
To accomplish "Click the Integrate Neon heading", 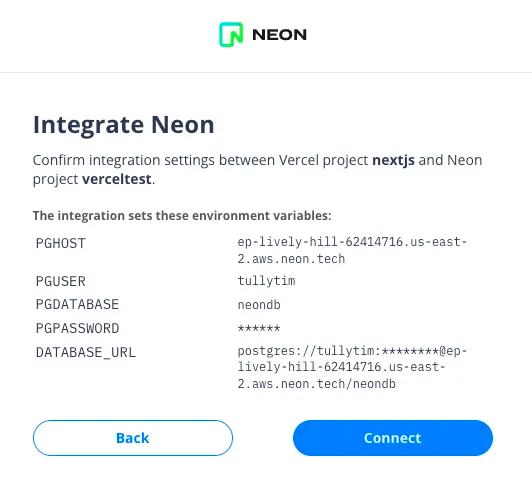I will pos(124,125).
